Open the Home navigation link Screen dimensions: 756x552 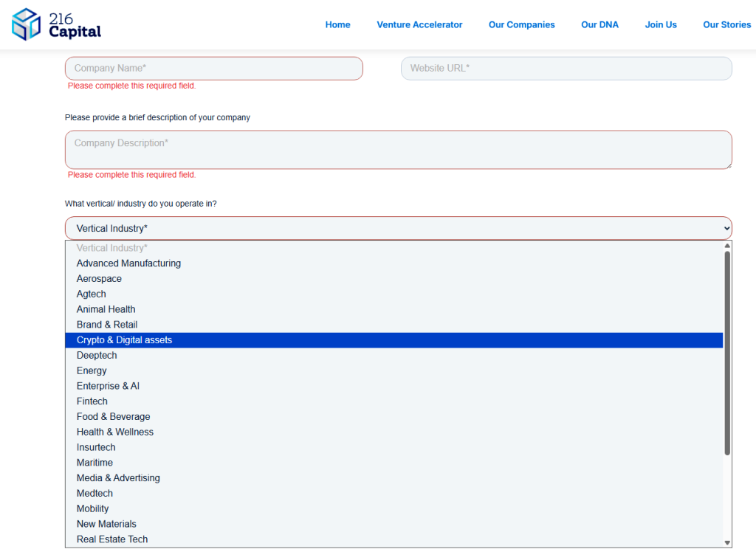pyautogui.click(x=337, y=24)
